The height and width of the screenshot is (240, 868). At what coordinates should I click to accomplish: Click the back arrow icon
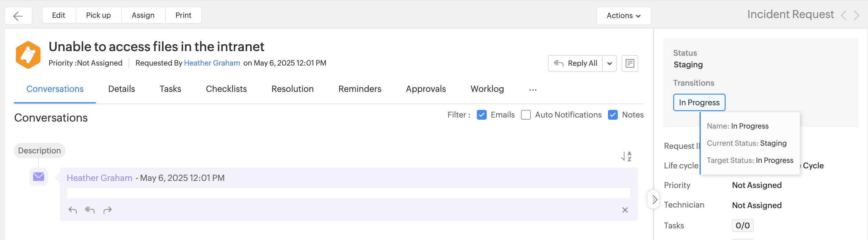pos(18,16)
